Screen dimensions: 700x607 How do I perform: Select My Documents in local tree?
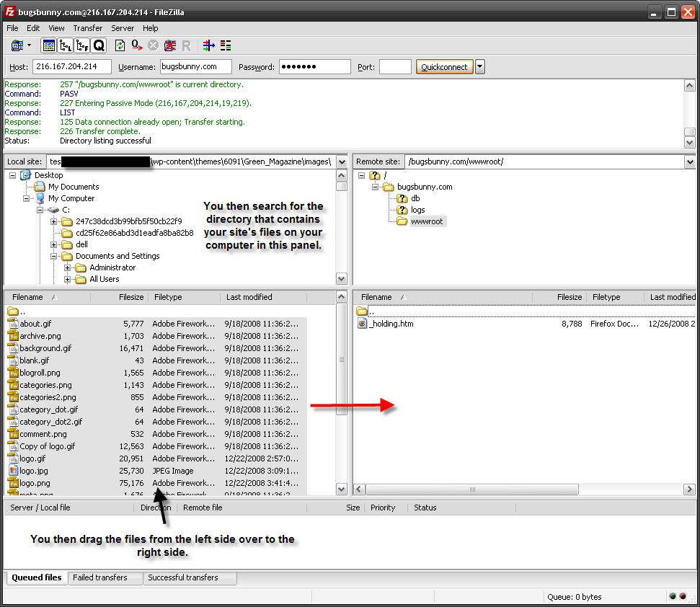tap(74, 187)
